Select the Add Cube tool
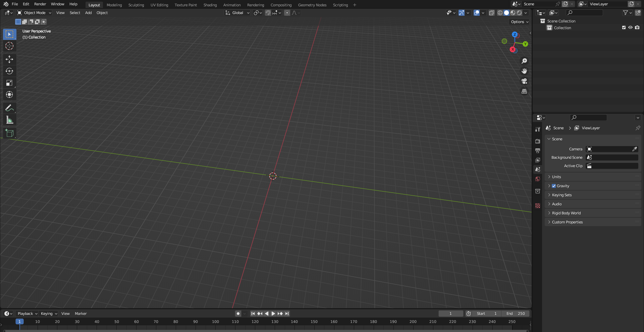This screenshot has height=332, width=644. tap(9, 133)
